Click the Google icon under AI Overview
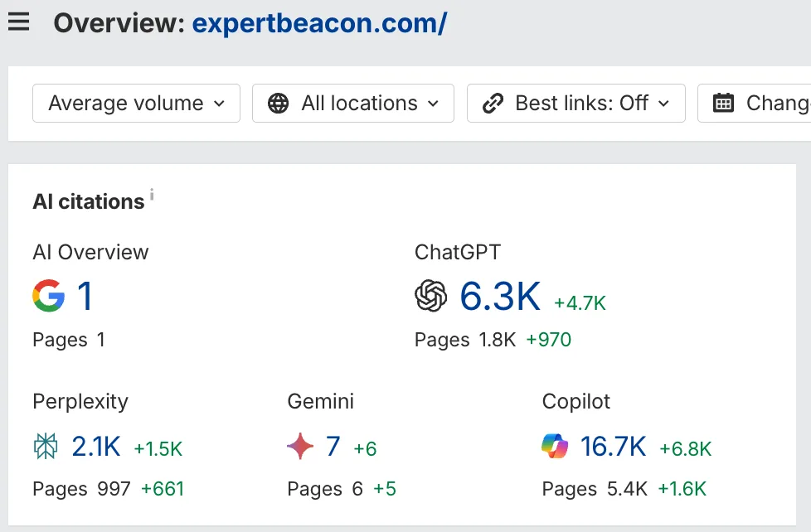This screenshot has width=811, height=532. click(47, 297)
